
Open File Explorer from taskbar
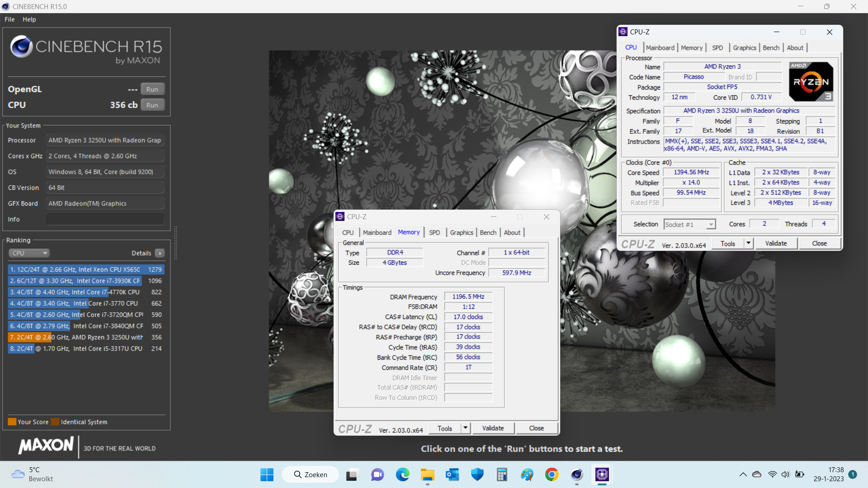tap(427, 475)
